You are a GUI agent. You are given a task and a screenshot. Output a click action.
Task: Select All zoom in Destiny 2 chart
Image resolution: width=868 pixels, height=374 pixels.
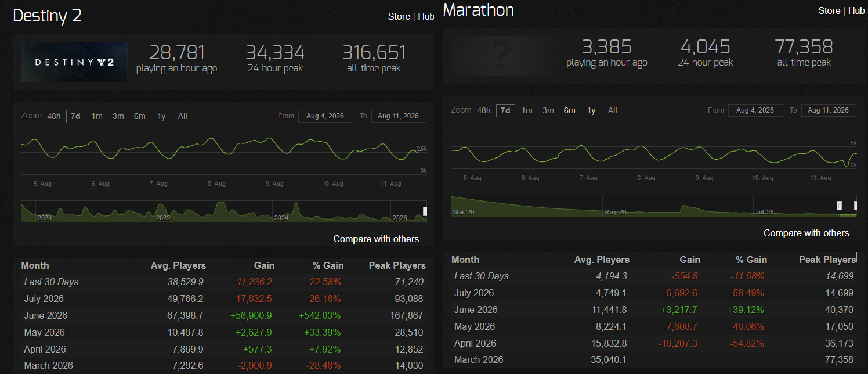182,116
